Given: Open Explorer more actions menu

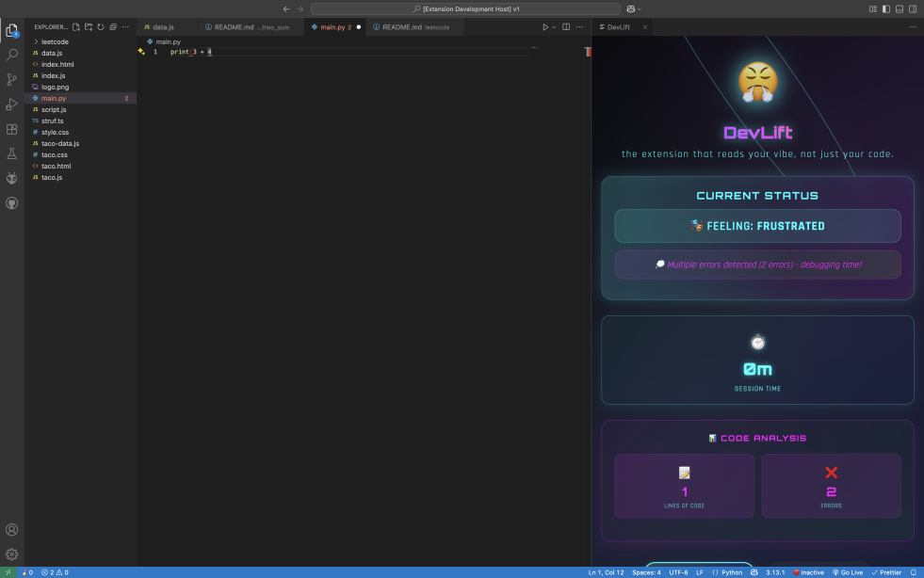Looking at the screenshot, I should point(125,27).
